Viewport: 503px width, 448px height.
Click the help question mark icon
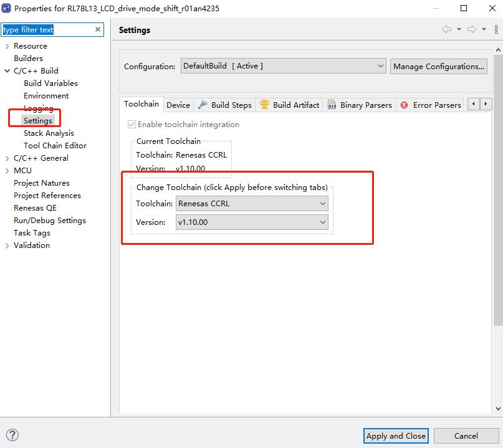click(12, 435)
